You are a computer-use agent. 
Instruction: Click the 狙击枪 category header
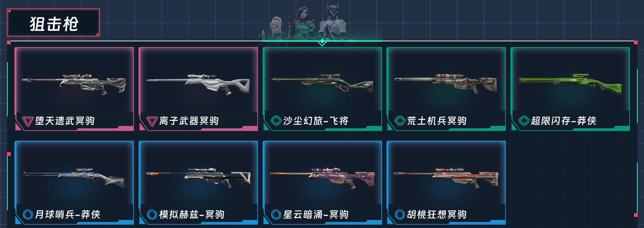pos(53,23)
